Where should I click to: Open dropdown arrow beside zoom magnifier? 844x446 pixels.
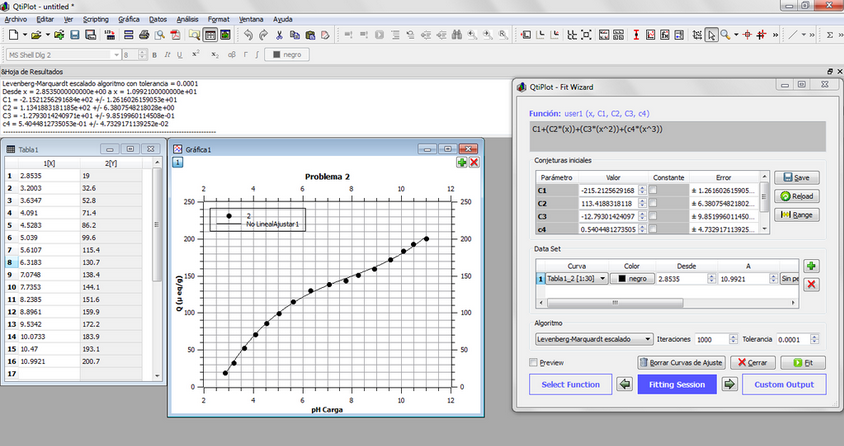click(736, 35)
